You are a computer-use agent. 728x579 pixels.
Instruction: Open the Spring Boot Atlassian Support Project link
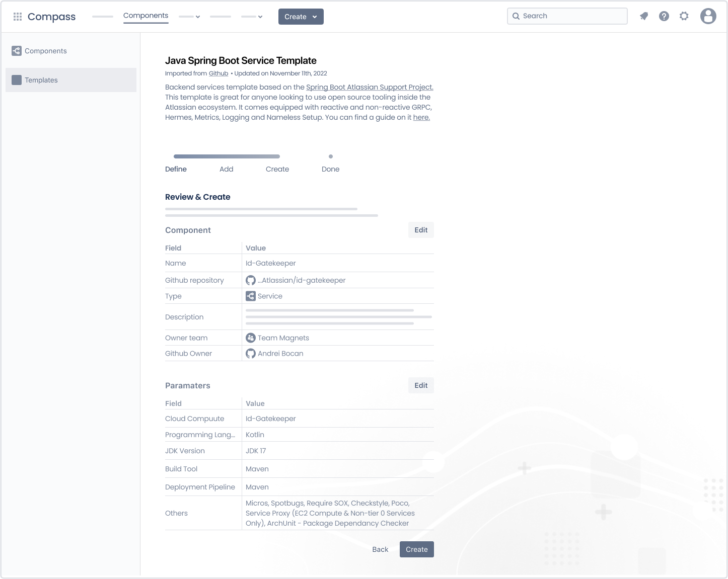pyautogui.click(x=369, y=87)
